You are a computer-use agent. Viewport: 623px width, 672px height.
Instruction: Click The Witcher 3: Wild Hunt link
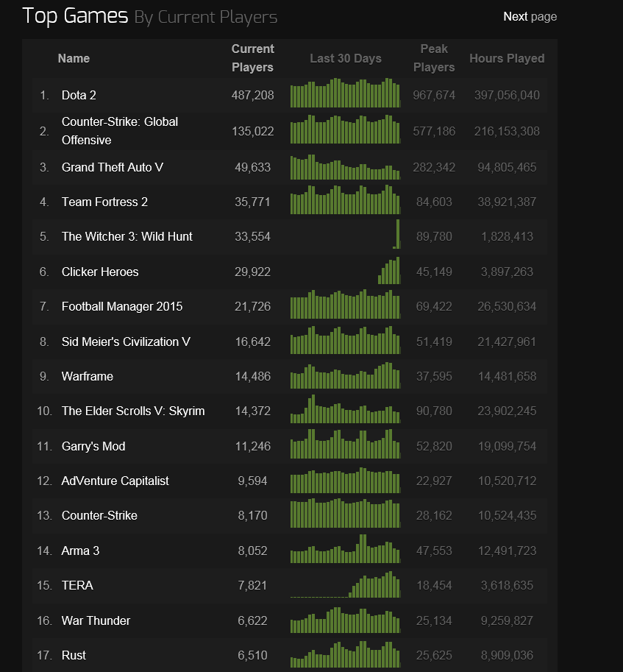pyautogui.click(x=127, y=236)
